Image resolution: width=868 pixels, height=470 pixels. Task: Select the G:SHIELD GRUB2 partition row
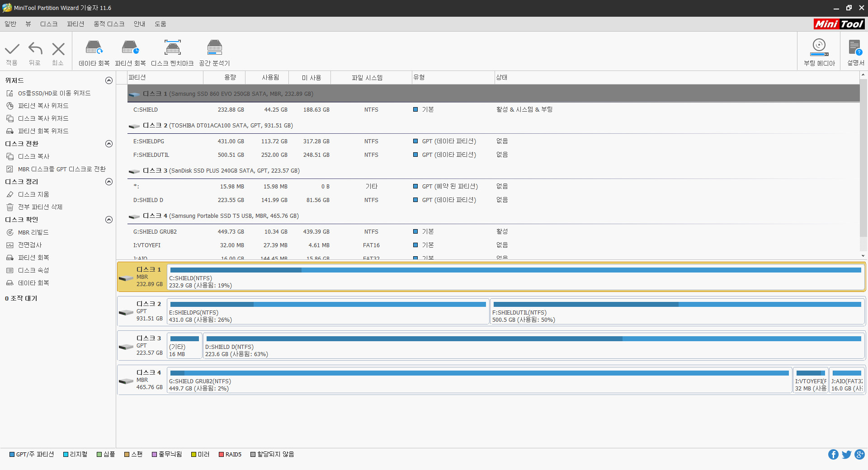[x=493, y=232]
